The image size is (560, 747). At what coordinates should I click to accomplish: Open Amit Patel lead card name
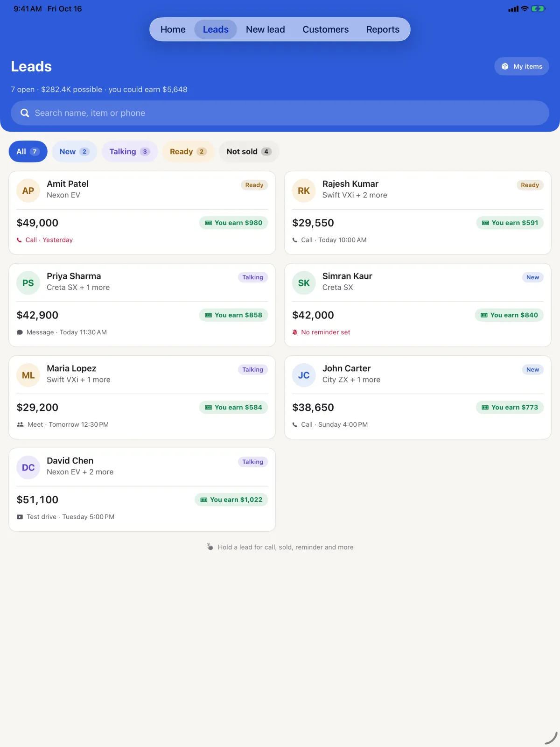pos(68,184)
